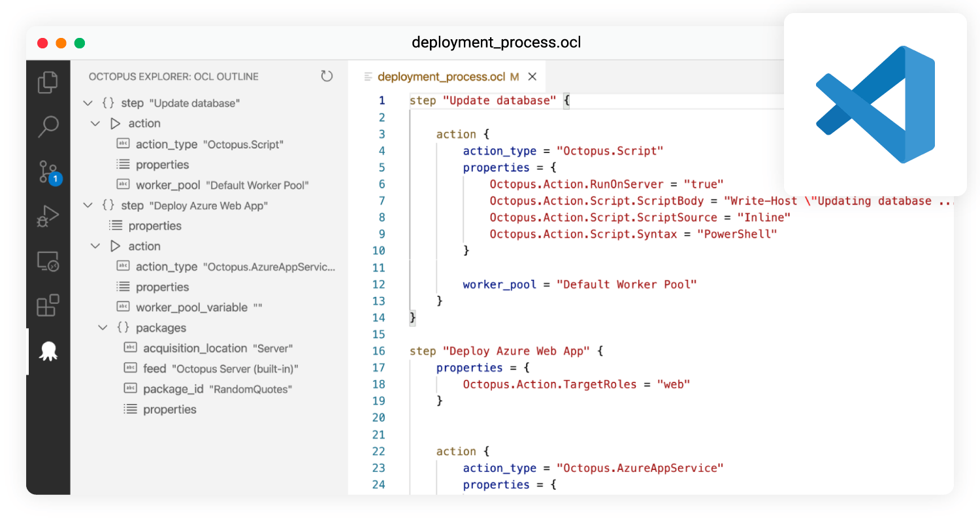
Task: Click action_type = "Octopus.AzureAppService" on line 23
Action: click(x=594, y=468)
